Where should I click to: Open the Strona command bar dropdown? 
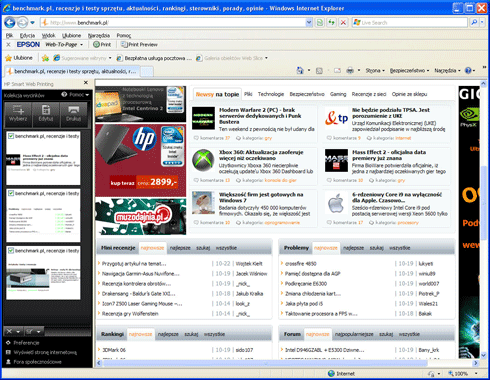375,70
